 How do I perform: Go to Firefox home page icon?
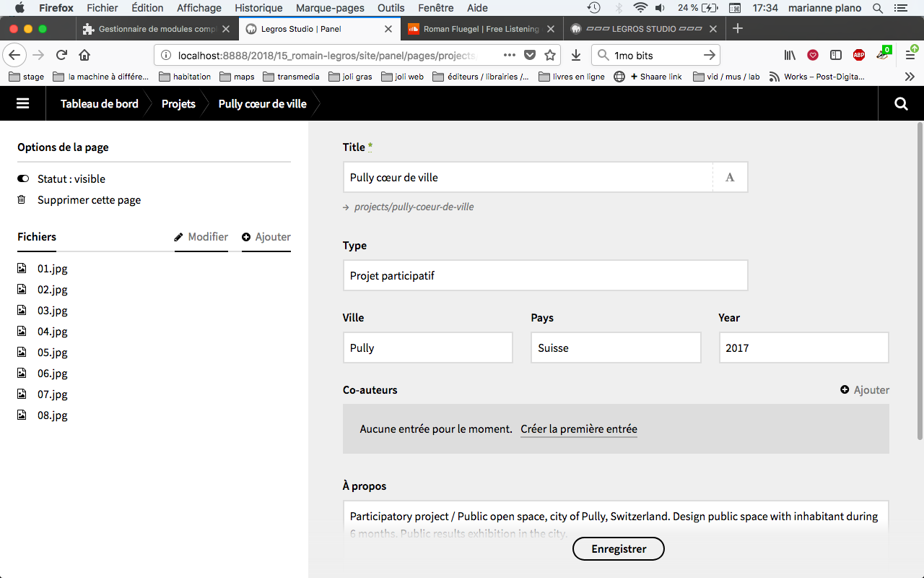coord(84,55)
